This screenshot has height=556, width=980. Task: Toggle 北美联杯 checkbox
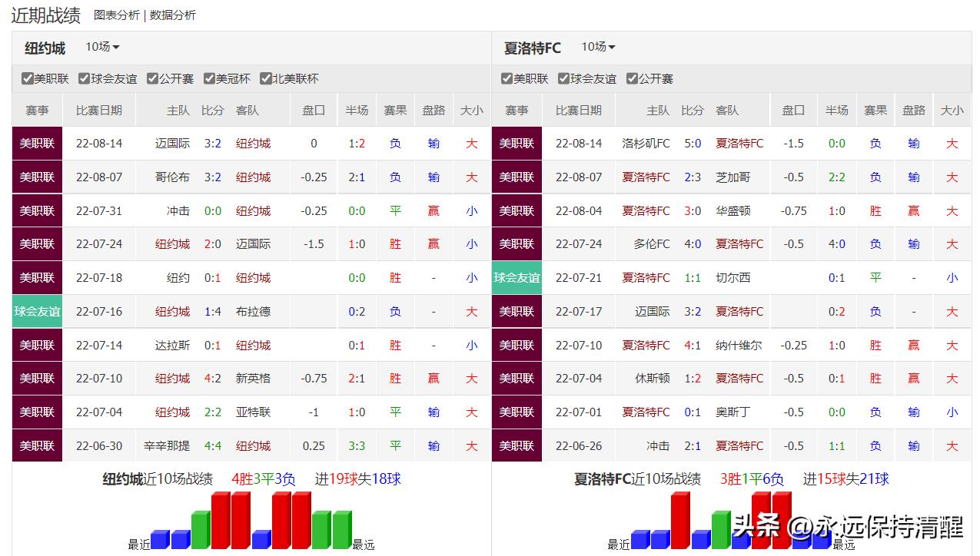click(x=266, y=78)
